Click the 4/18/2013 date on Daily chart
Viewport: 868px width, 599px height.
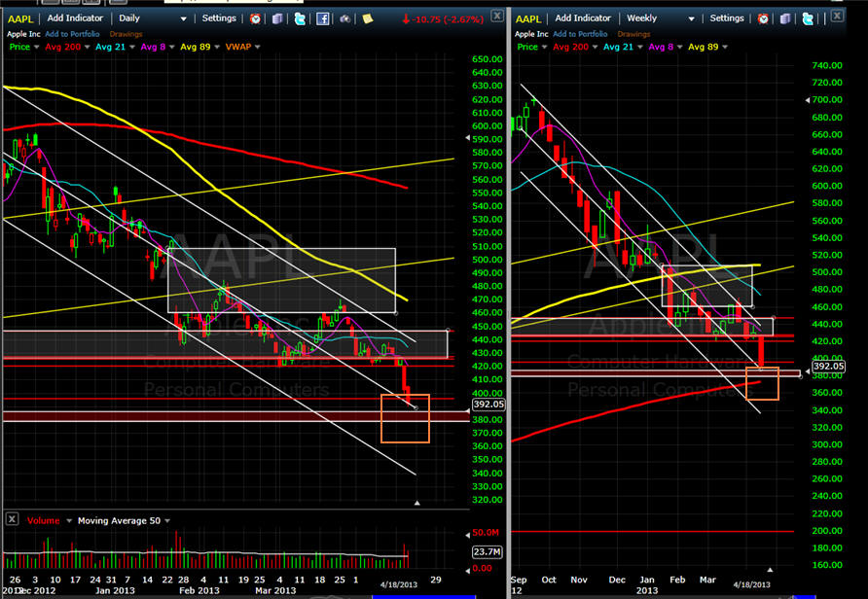(x=399, y=584)
